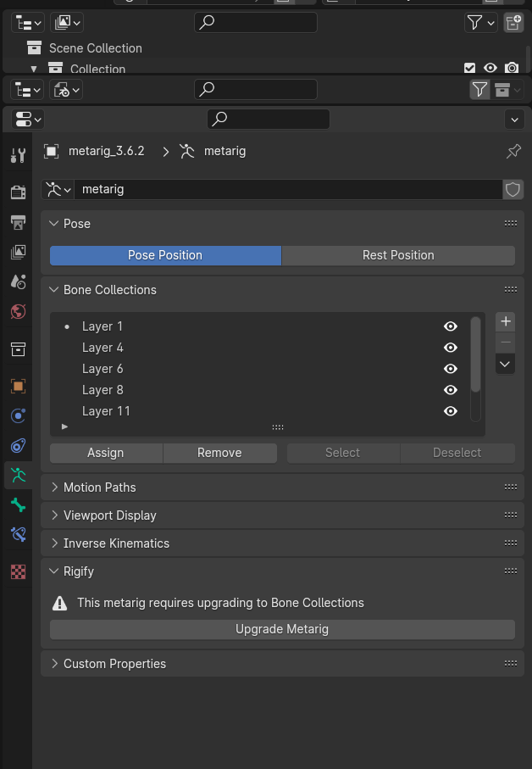Open the Texture properties tab

pyautogui.click(x=18, y=571)
